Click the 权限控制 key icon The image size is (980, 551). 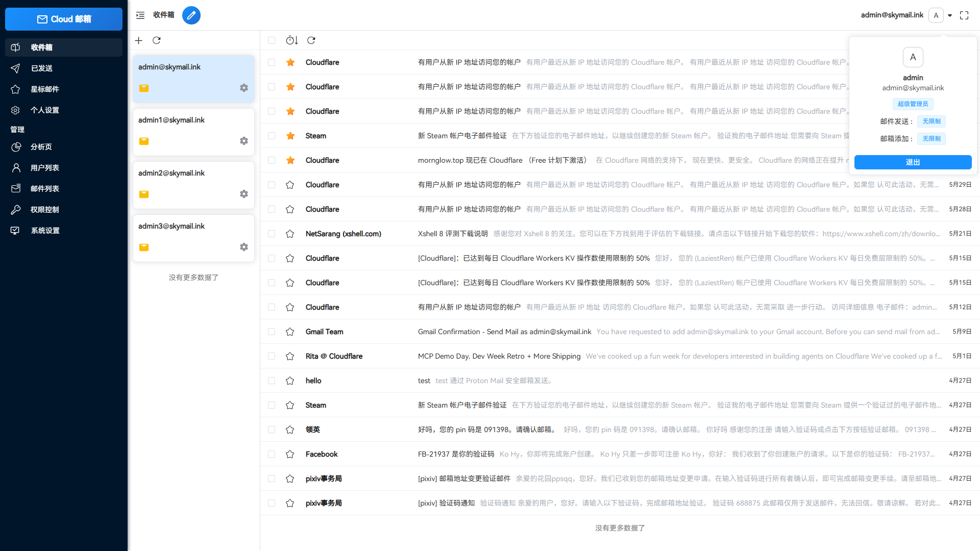click(15, 209)
